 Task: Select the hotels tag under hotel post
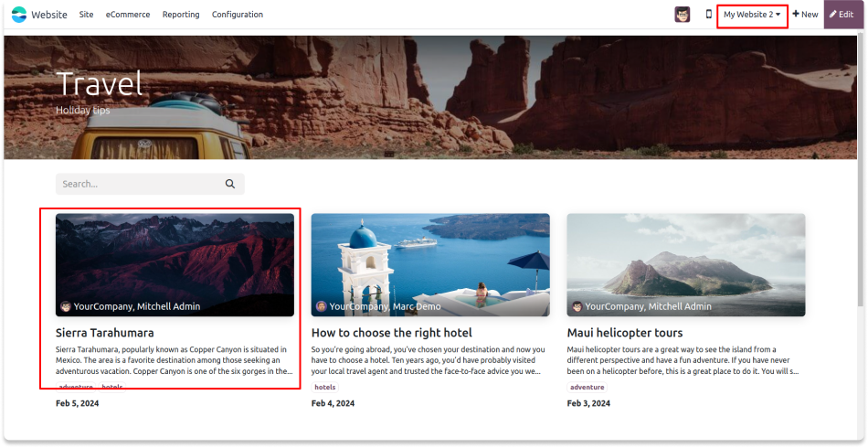pyautogui.click(x=324, y=387)
